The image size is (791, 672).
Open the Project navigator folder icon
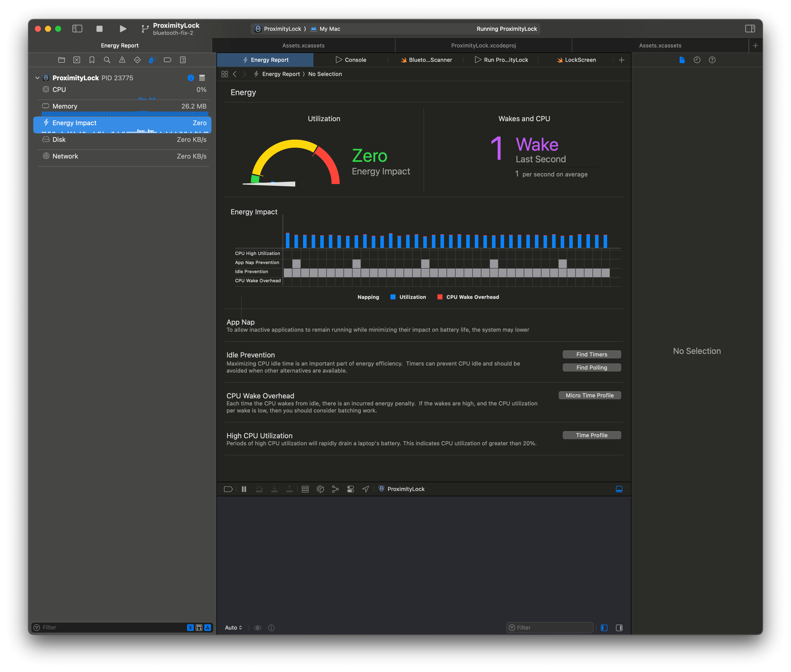tap(62, 60)
